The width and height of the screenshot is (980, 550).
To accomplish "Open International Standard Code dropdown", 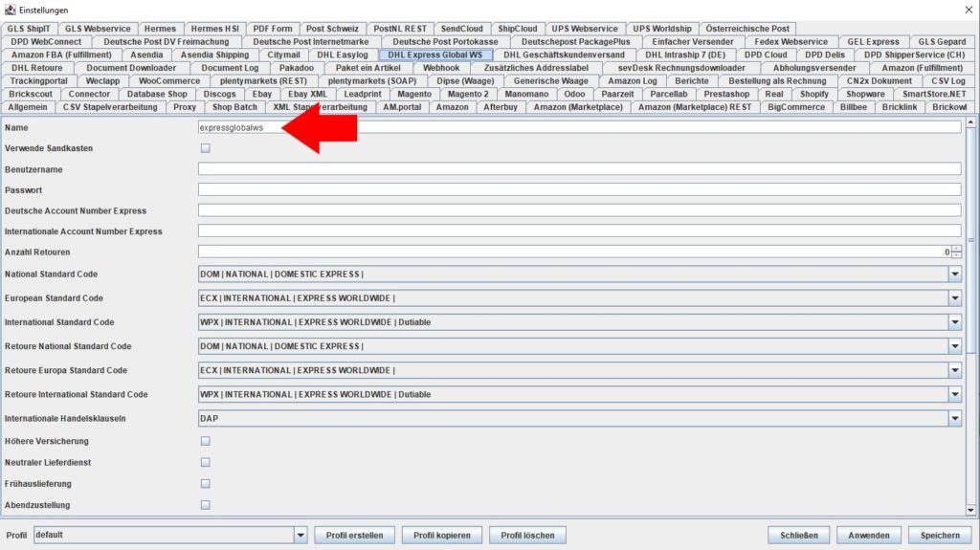I will tap(955, 322).
